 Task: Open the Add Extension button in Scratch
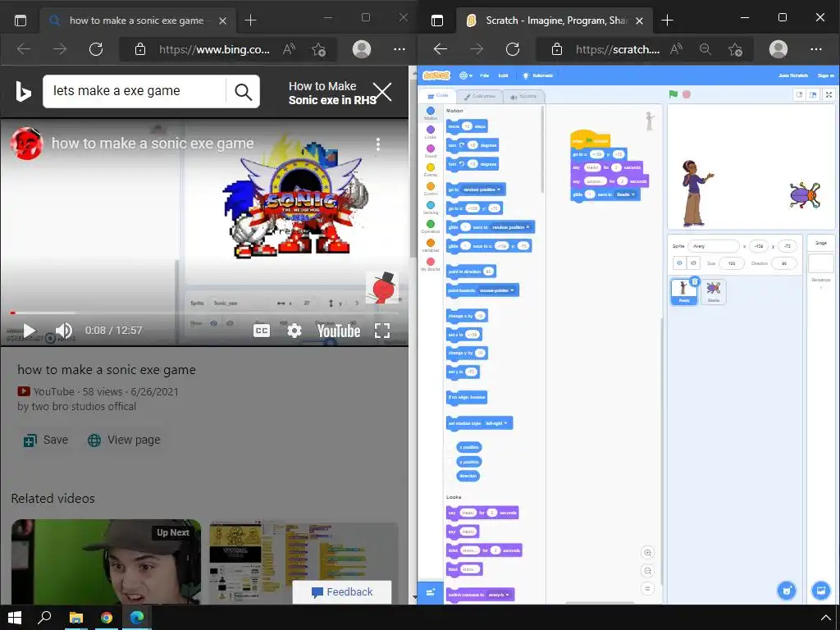click(430, 592)
